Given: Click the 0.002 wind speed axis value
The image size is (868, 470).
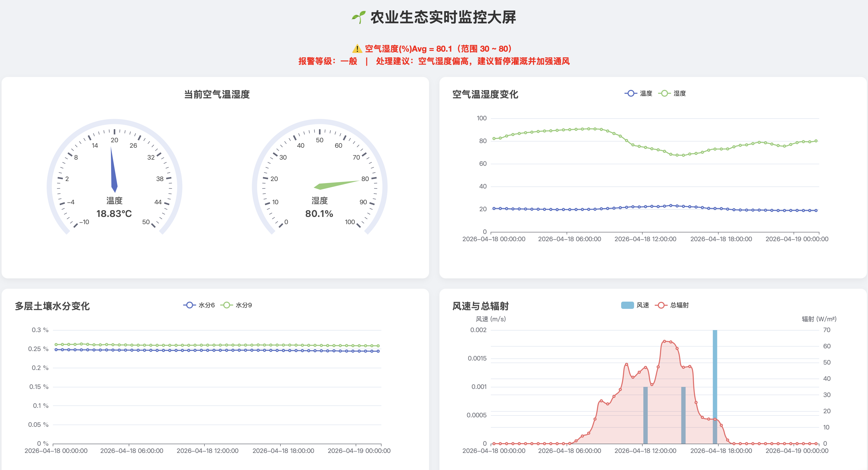Looking at the screenshot, I should coord(478,330).
